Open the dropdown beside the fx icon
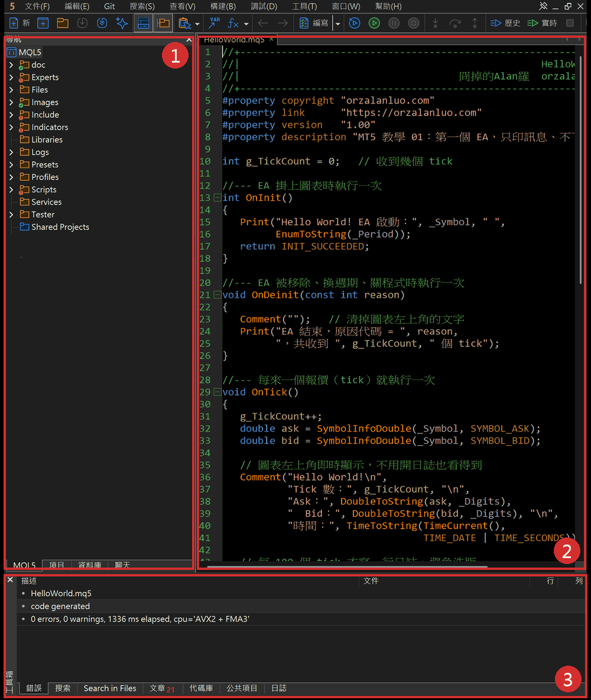Image resolution: width=591 pixels, height=700 pixels. click(246, 24)
